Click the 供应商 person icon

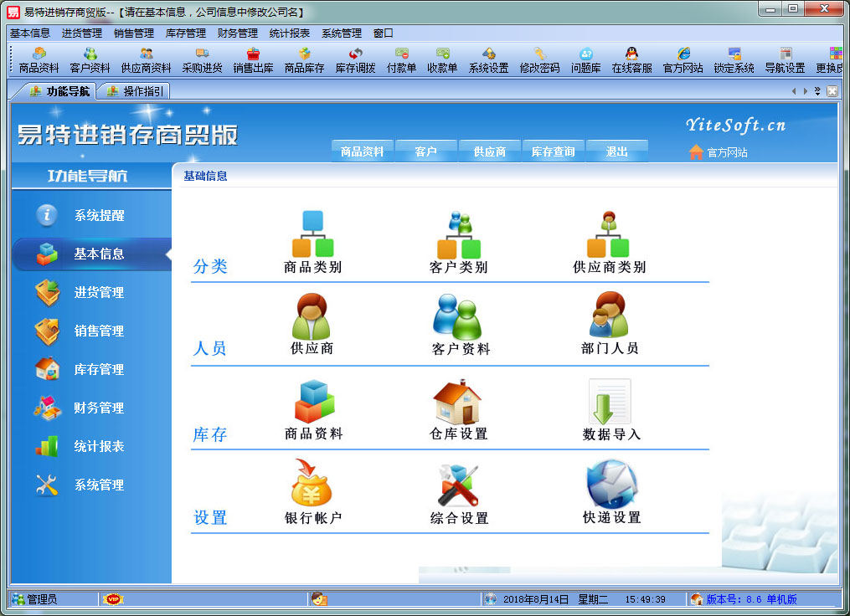tap(312, 324)
